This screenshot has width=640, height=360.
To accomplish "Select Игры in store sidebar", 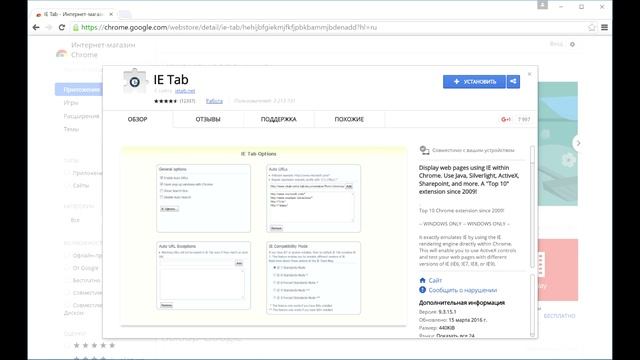I will (x=71, y=103).
